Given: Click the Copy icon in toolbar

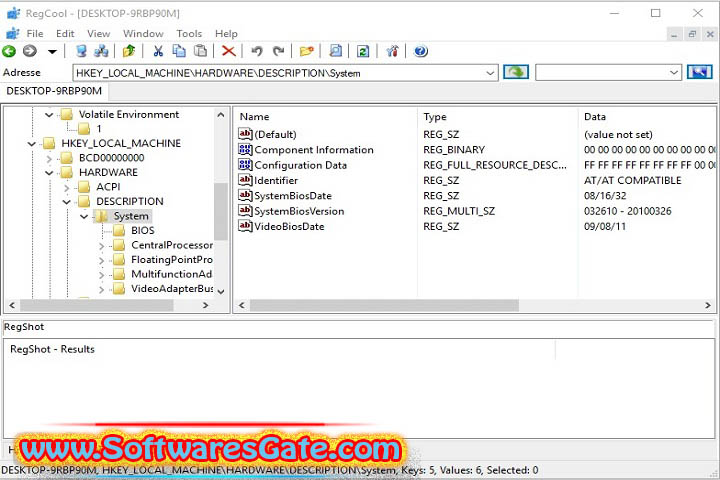Looking at the screenshot, I should (179, 51).
